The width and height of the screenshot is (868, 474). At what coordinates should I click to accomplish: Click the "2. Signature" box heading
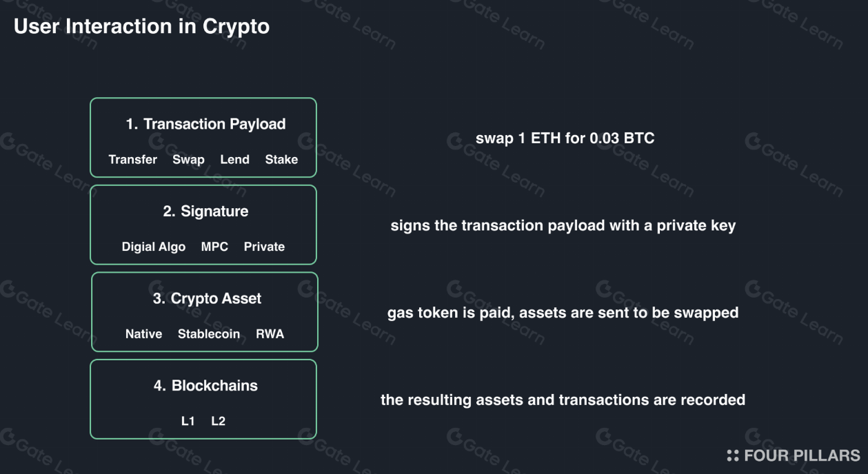click(205, 212)
